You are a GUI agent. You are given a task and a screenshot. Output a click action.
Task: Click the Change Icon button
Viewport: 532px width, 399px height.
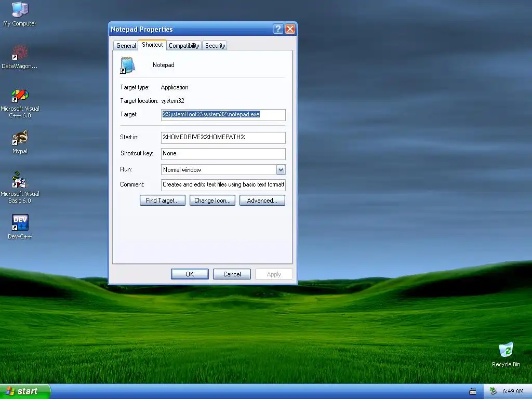tap(212, 201)
